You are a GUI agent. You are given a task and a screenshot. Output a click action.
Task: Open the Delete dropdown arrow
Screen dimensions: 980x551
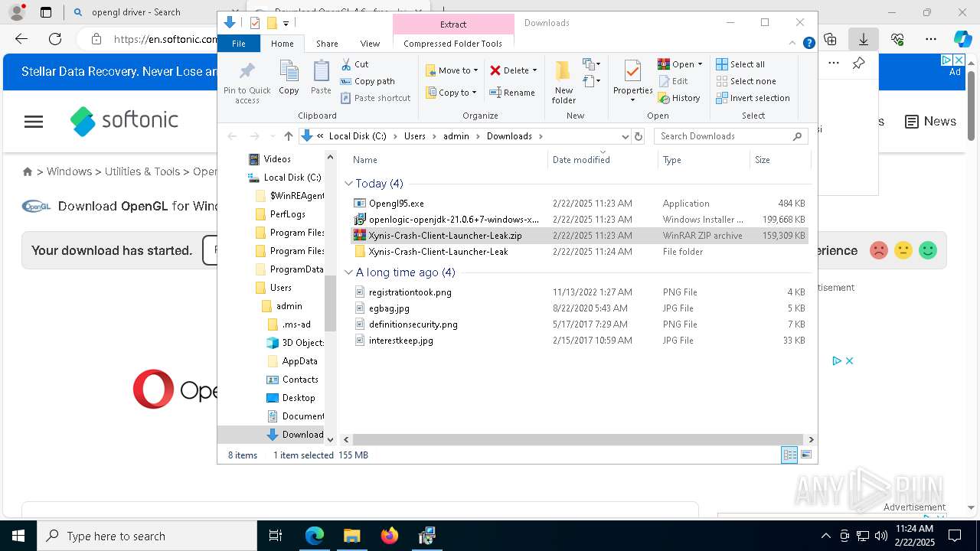534,70
